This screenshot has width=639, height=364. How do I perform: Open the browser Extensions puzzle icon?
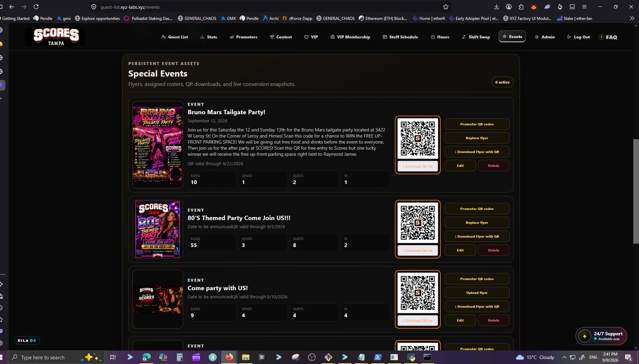521,7
